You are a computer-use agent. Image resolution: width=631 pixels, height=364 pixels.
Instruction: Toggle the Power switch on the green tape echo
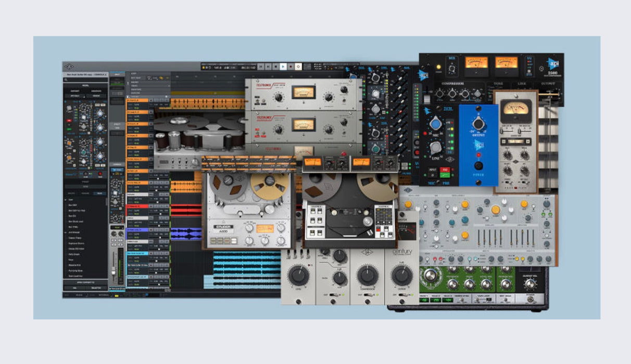(x=531, y=300)
